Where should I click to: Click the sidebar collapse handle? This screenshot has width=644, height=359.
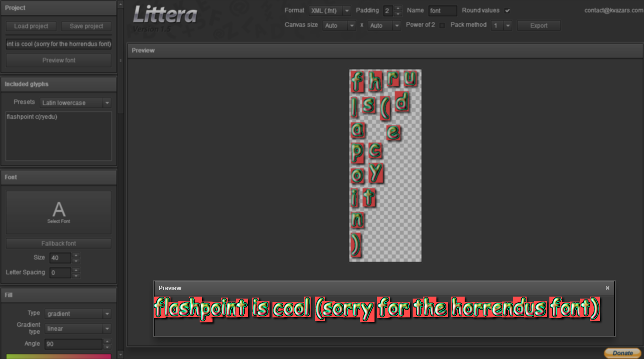(x=121, y=61)
